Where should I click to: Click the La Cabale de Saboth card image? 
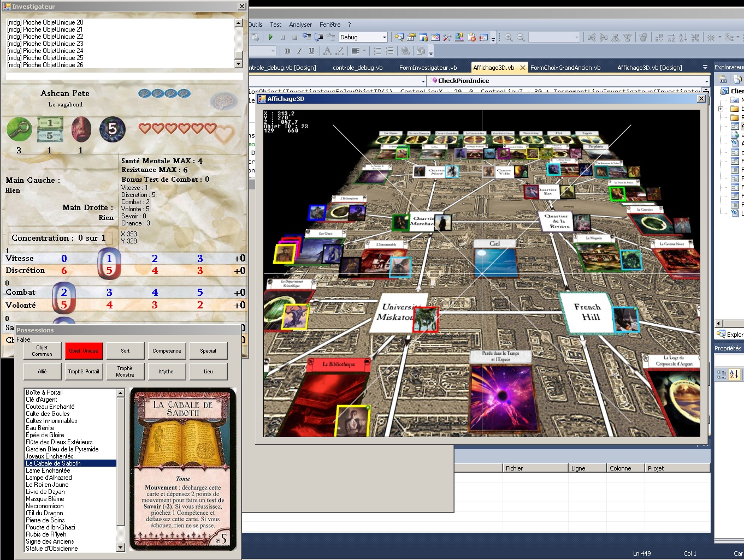183,469
